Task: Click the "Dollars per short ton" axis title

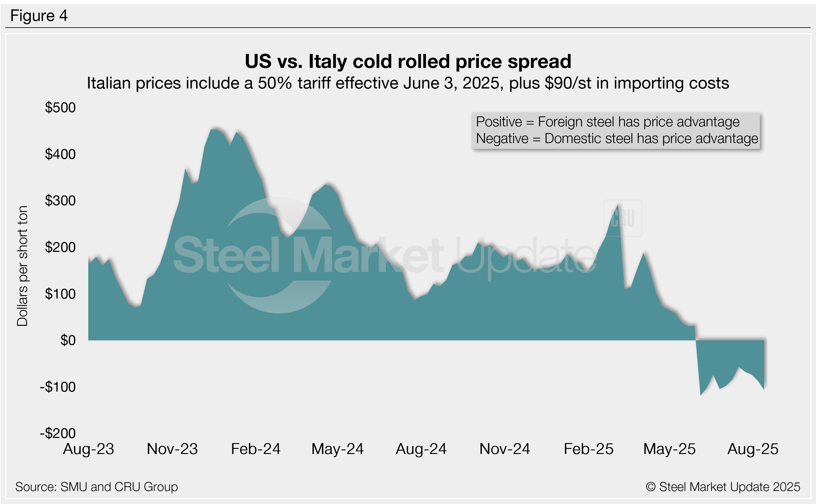Action: [x=22, y=266]
